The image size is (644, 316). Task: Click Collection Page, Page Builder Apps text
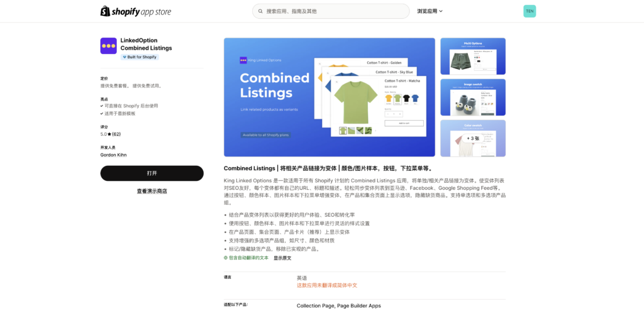tap(339, 306)
